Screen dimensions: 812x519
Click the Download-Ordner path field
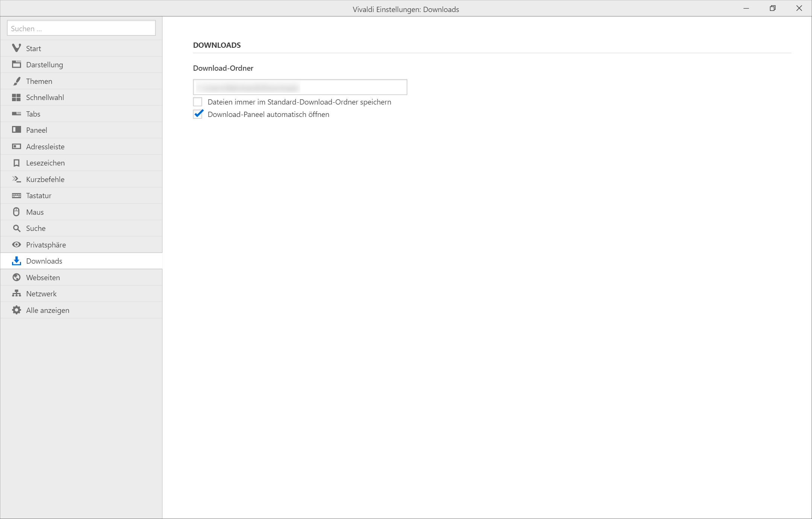(300, 87)
